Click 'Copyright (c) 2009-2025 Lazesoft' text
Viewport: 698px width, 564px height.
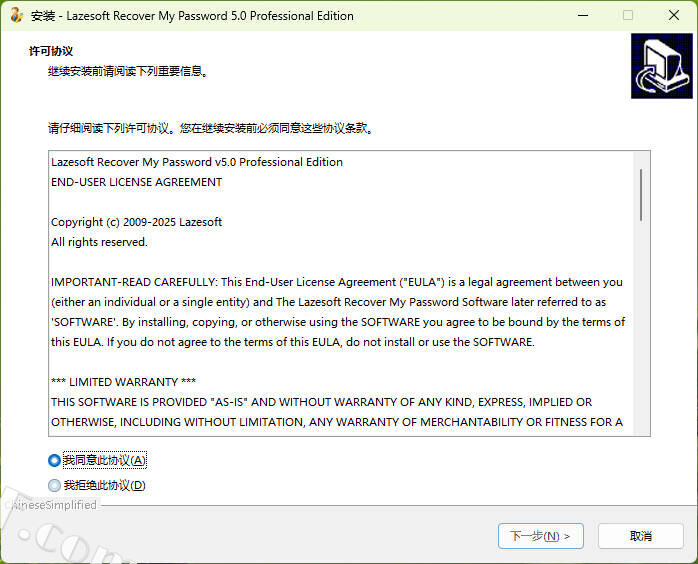pos(136,222)
